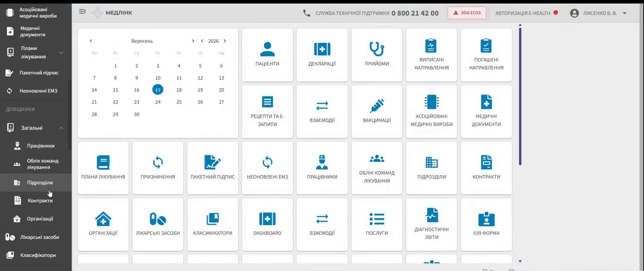The image size is (644, 271).
Task: Open the Контракти tile
Action: coord(486,168)
